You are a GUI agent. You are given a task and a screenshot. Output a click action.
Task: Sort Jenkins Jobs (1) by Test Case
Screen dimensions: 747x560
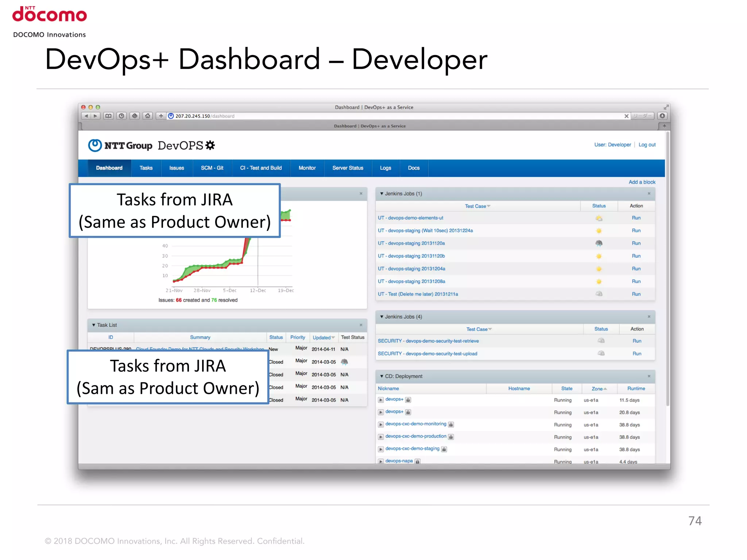(x=477, y=206)
